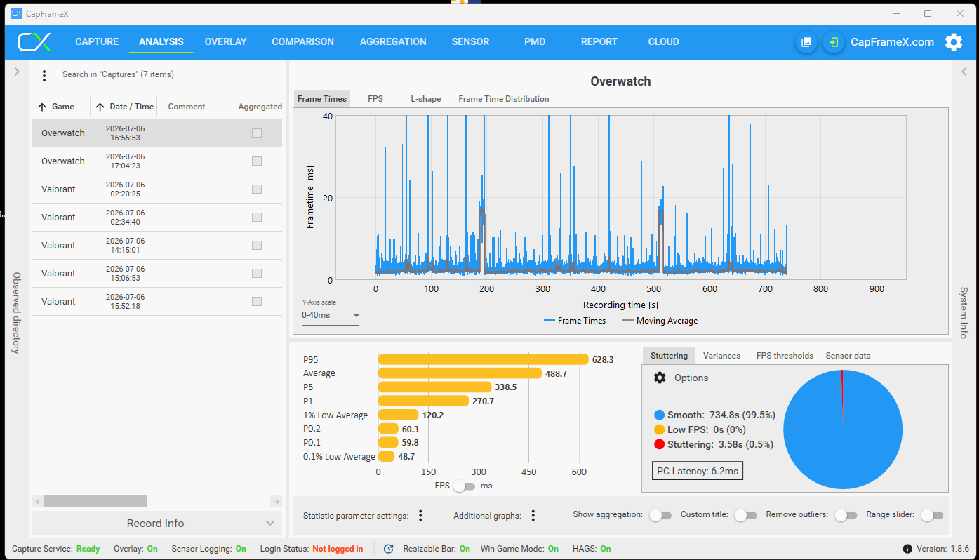Turn on the Range slider toggle

(931, 515)
